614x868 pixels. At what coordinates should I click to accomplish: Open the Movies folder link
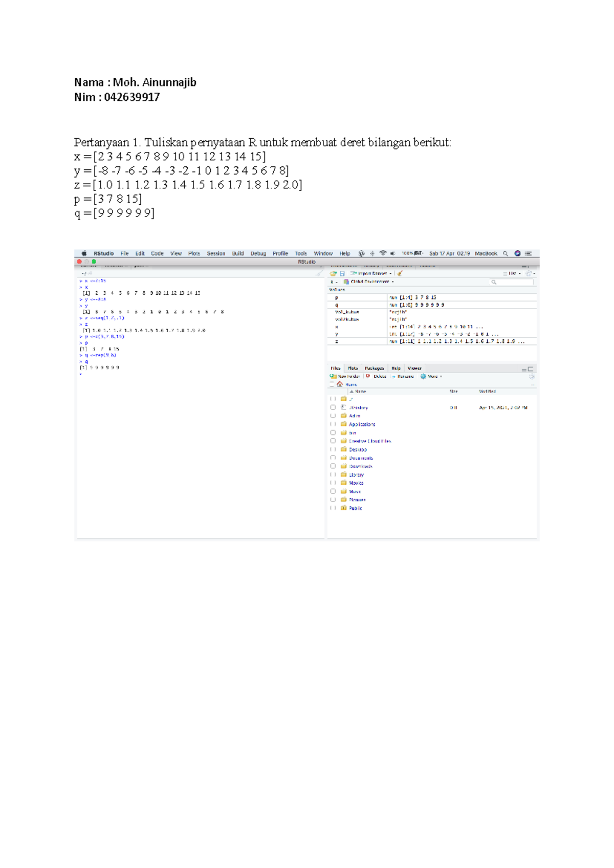(356, 483)
